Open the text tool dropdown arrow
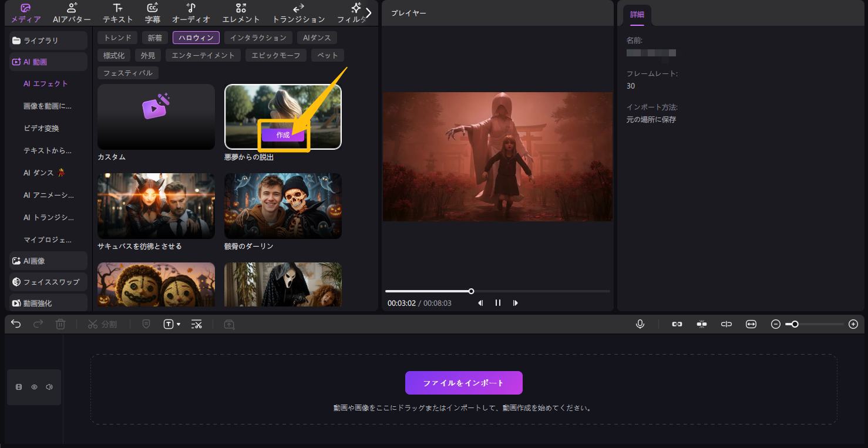 click(x=179, y=324)
